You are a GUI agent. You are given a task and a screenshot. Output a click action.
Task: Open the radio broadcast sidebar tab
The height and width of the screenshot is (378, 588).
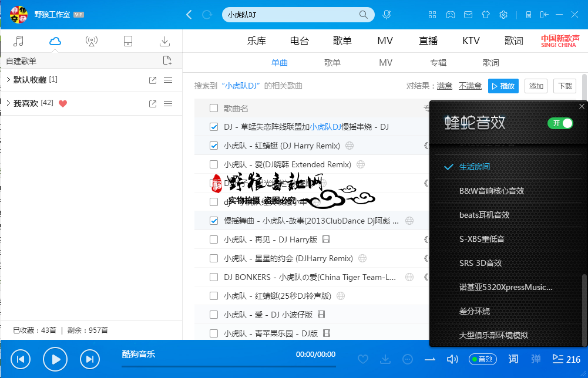[x=92, y=41]
